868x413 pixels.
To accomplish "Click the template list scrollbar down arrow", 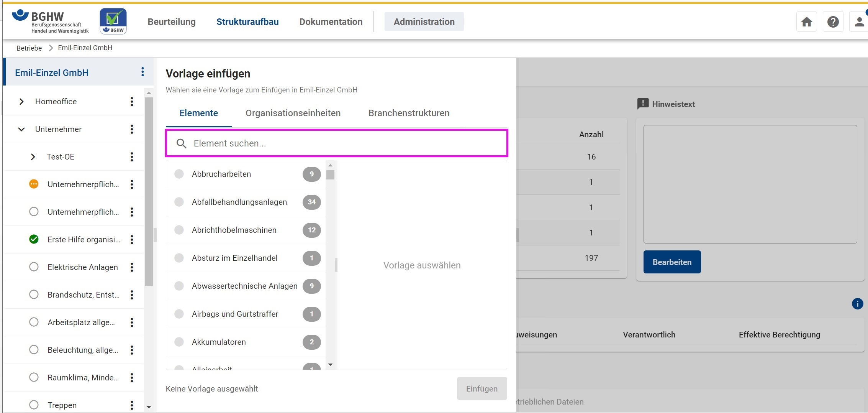I will coord(330,365).
